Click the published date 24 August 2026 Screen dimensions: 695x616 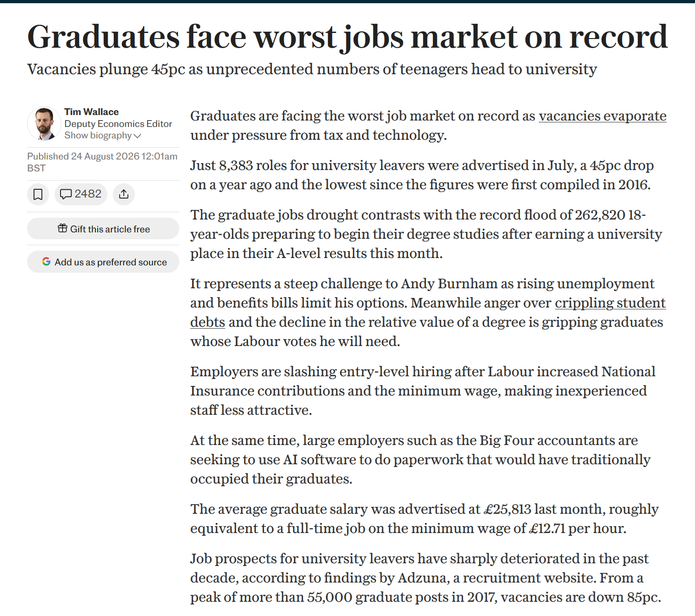pos(105,156)
